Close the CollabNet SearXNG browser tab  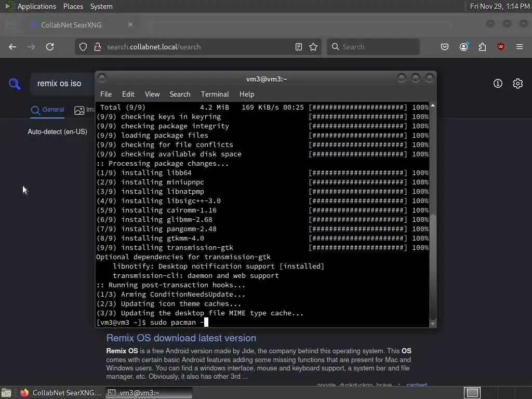click(x=130, y=25)
